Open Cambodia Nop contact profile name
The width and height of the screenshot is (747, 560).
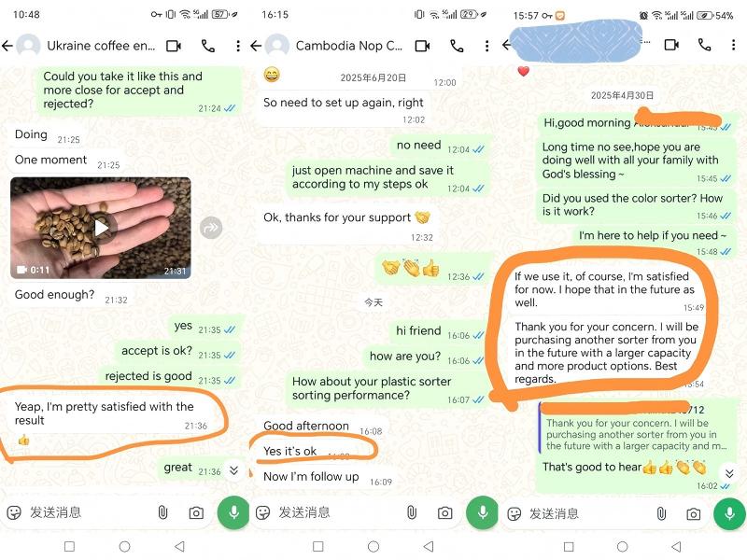348,46
